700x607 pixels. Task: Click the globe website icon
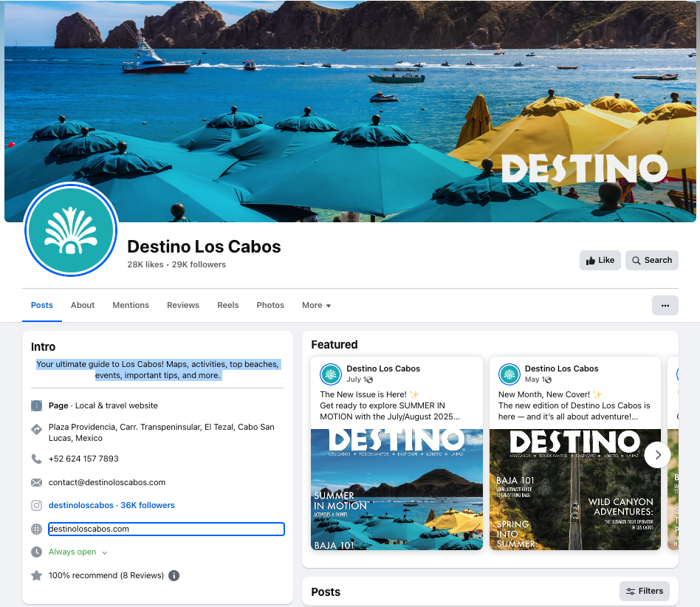[37, 529]
